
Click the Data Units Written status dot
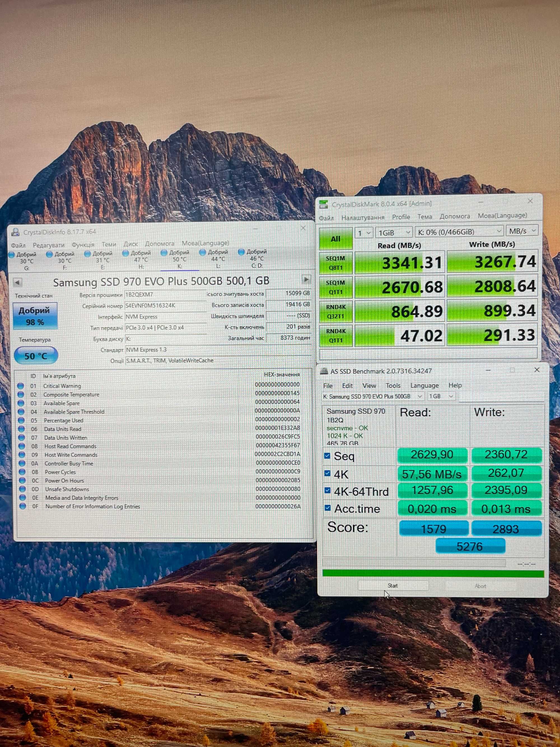click(x=22, y=438)
